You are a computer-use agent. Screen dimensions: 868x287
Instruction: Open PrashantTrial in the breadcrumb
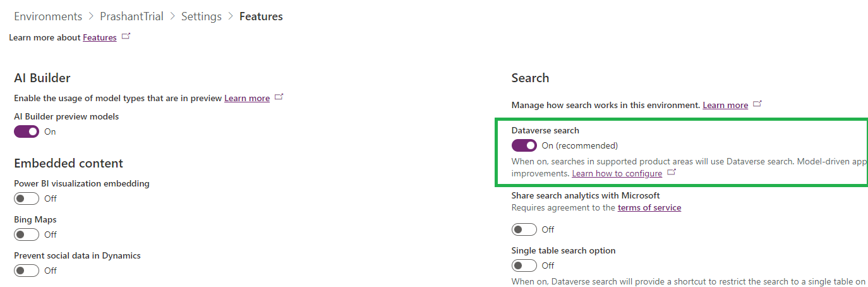[x=131, y=16]
